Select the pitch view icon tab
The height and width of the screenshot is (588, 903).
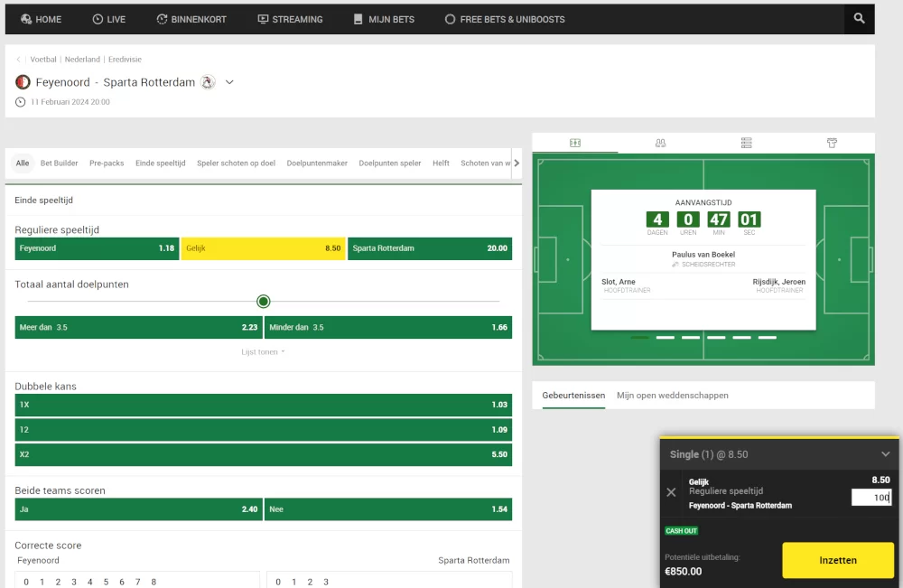tap(574, 143)
